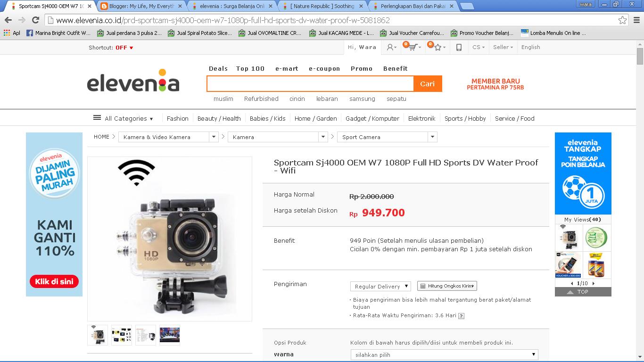Screen dimensions: 644x362
Task: Click the Klik di sini banner button
Action: click(x=54, y=281)
